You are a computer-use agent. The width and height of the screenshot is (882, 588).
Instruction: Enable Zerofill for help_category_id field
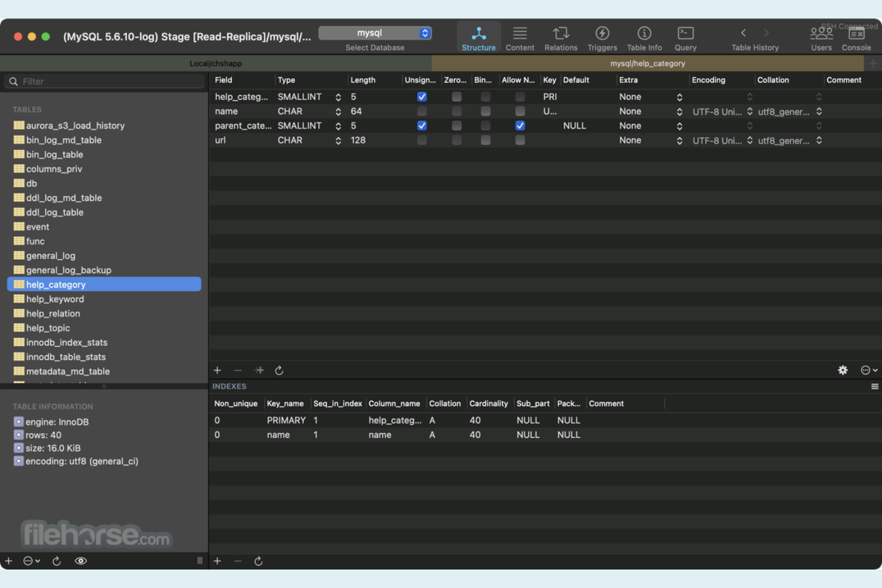(x=456, y=97)
